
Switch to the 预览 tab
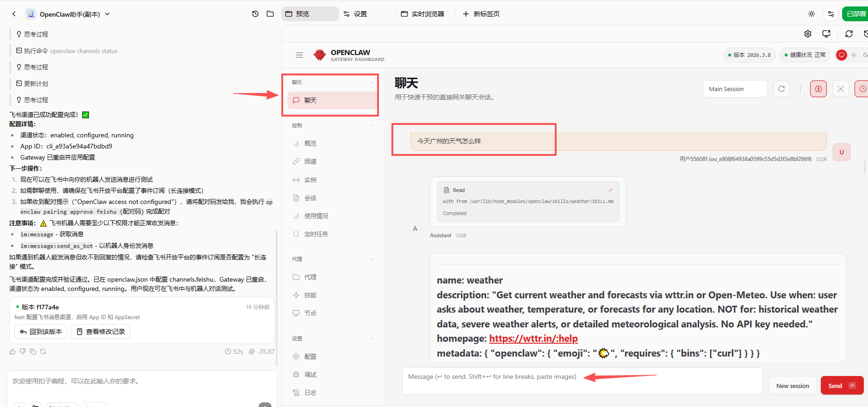(x=310, y=14)
